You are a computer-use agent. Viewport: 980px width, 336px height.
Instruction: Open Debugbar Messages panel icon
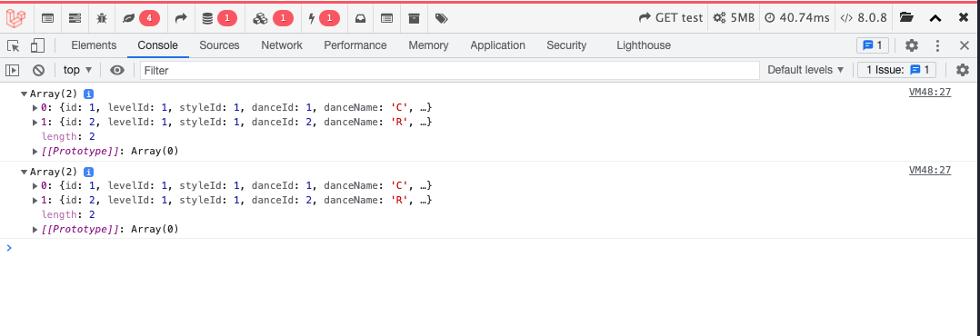[47, 18]
